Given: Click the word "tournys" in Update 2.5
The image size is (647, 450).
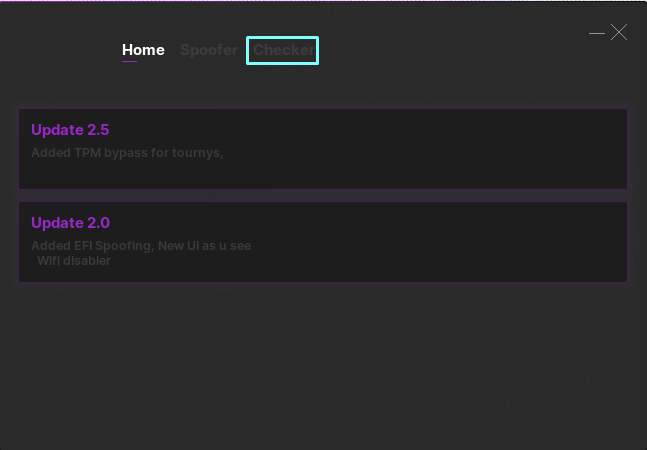Looking at the screenshot, I should (x=198, y=153).
